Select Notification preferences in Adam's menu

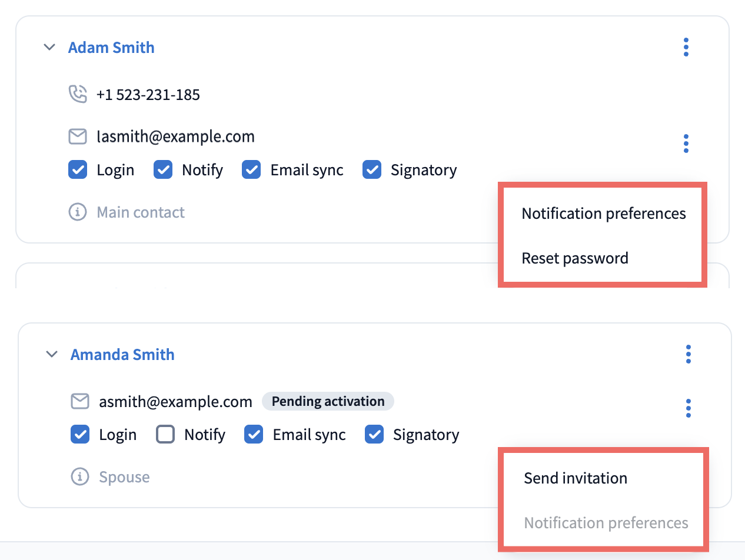[x=603, y=213]
